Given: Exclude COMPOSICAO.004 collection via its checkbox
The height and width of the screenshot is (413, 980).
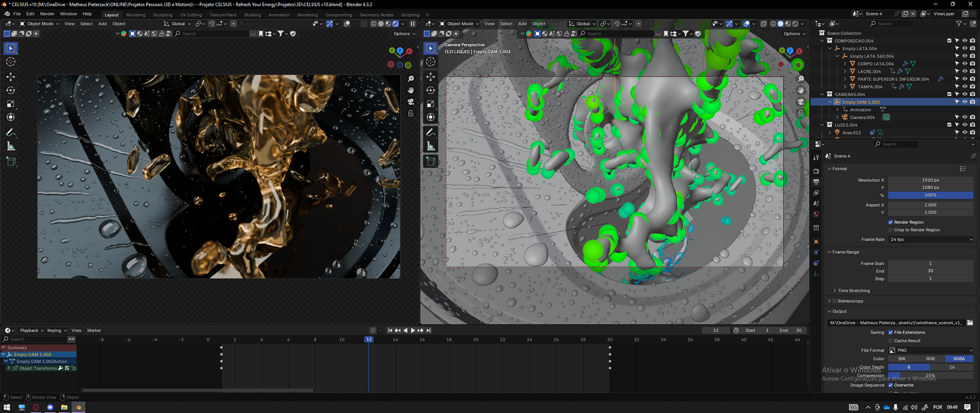Looking at the screenshot, I should [x=949, y=41].
